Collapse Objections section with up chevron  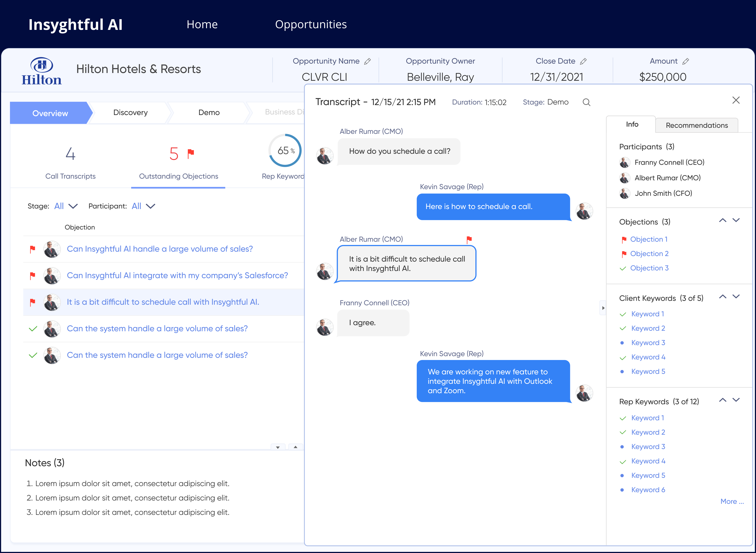tap(722, 220)
